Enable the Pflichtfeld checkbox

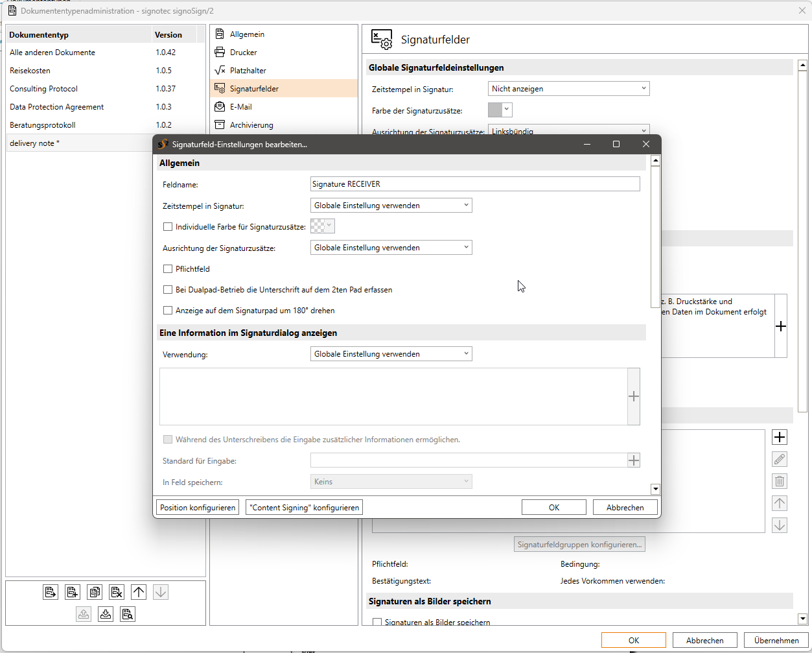point(168,269)
